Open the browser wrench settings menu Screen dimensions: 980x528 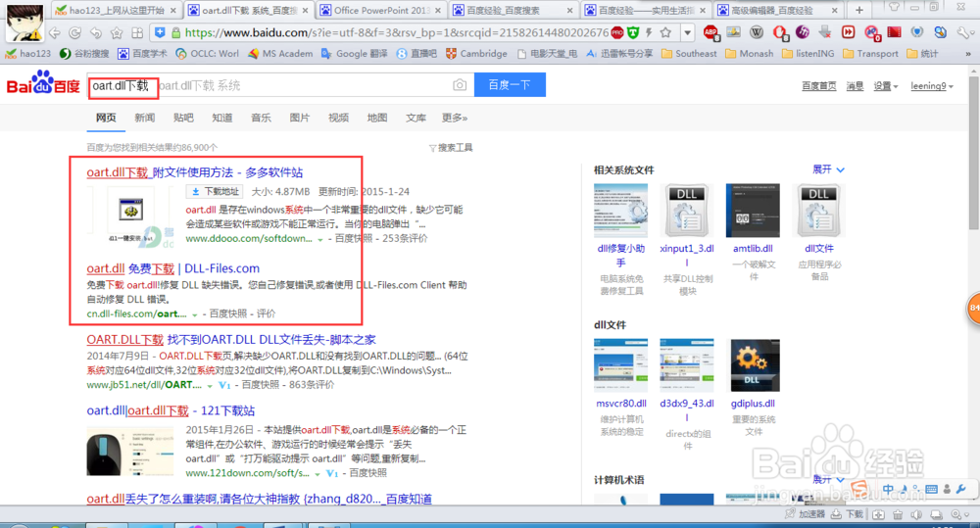point(963,32)
